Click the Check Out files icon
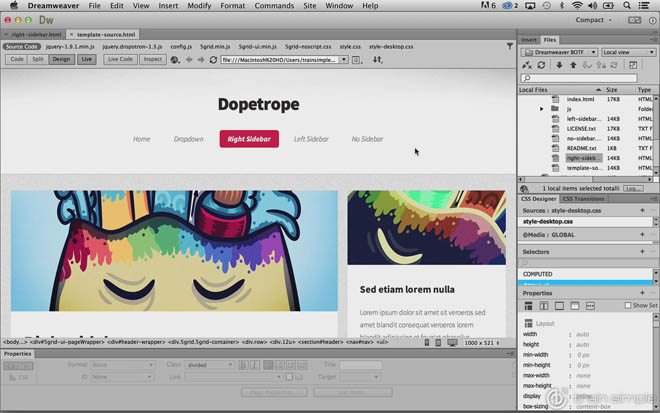 (587, 65)
